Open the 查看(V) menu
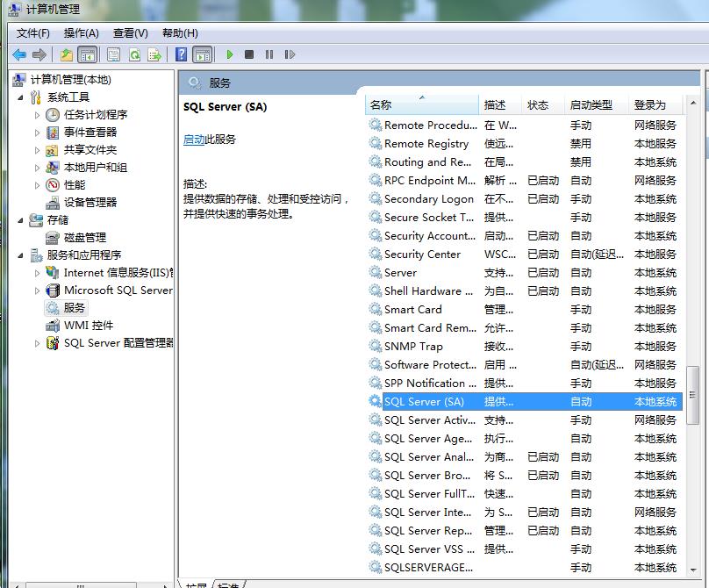709x588 pixels. click(130, 33)
